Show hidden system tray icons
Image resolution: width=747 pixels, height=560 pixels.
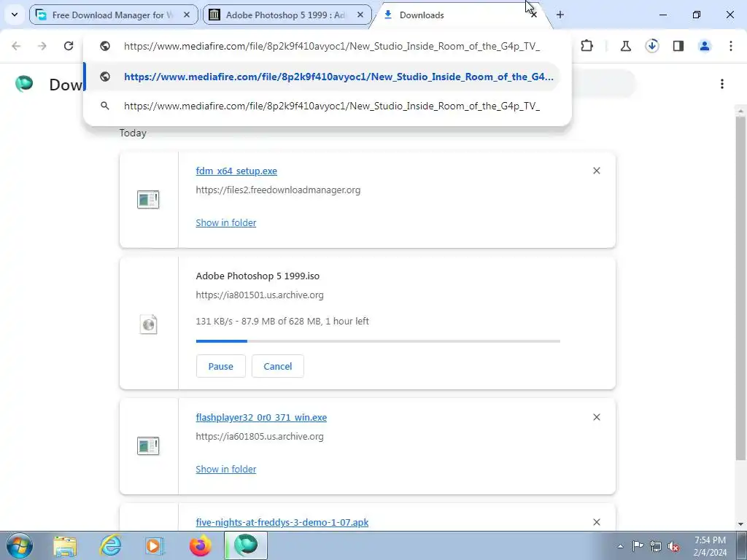click(620, 546)
